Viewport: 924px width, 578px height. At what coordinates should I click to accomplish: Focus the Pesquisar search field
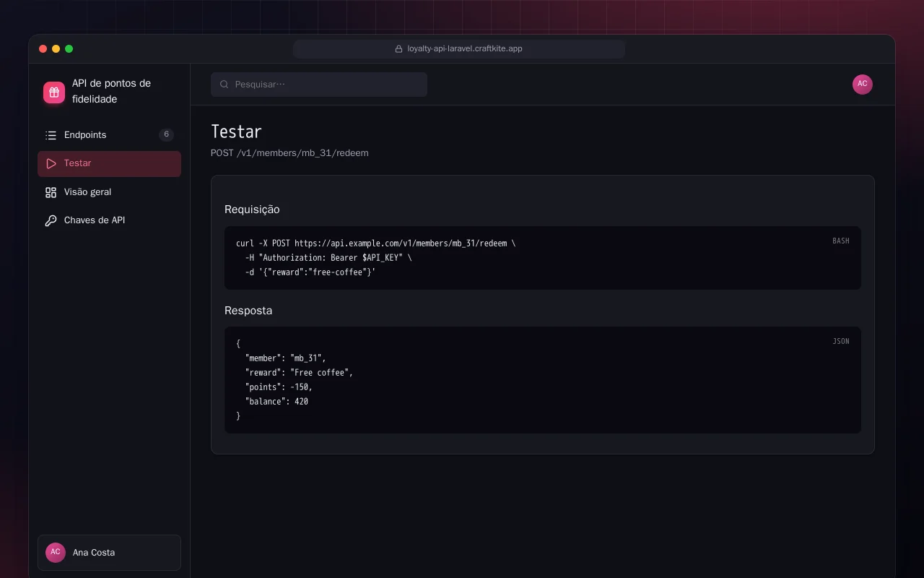319,85
